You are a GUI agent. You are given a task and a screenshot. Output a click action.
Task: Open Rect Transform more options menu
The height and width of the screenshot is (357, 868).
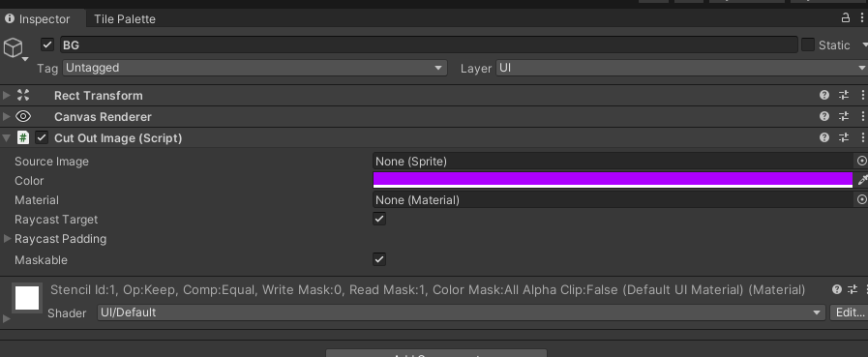click(x=862, y=95)
